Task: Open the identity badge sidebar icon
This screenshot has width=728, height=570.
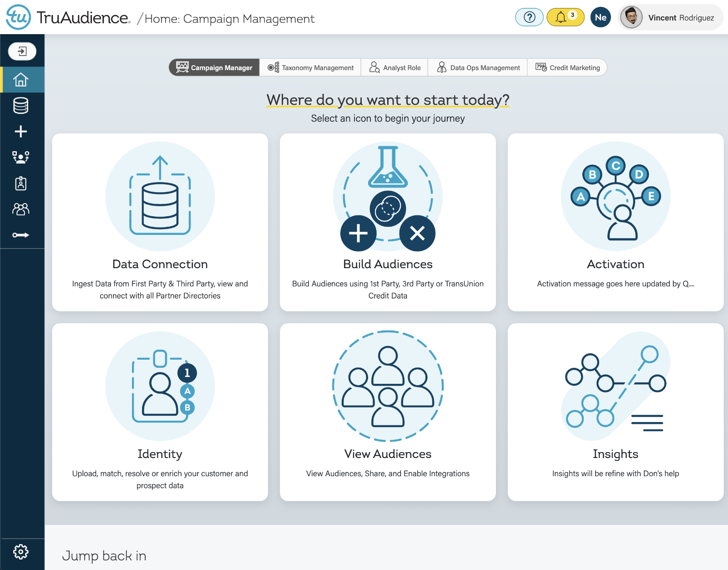Action: 21,183
